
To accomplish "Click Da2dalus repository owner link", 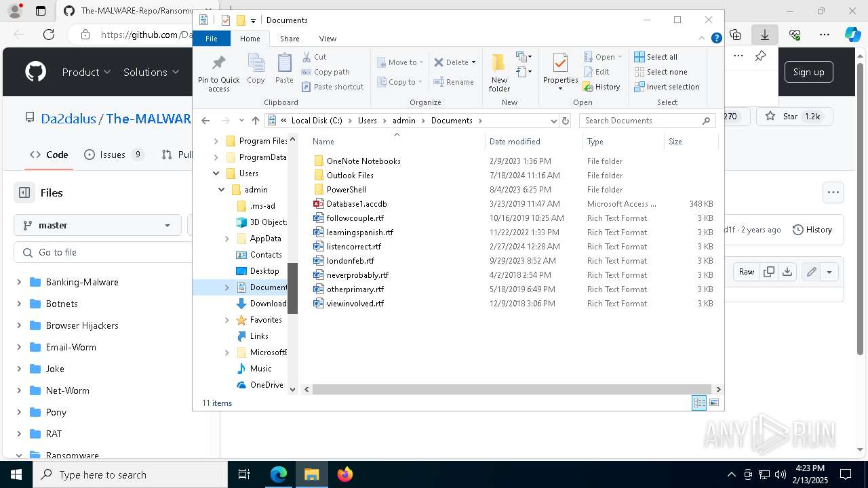I will point(68,119).
